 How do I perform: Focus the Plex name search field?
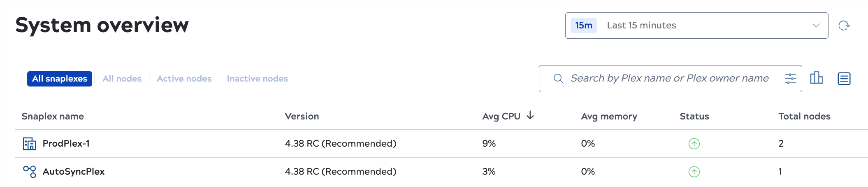(669, 78)
